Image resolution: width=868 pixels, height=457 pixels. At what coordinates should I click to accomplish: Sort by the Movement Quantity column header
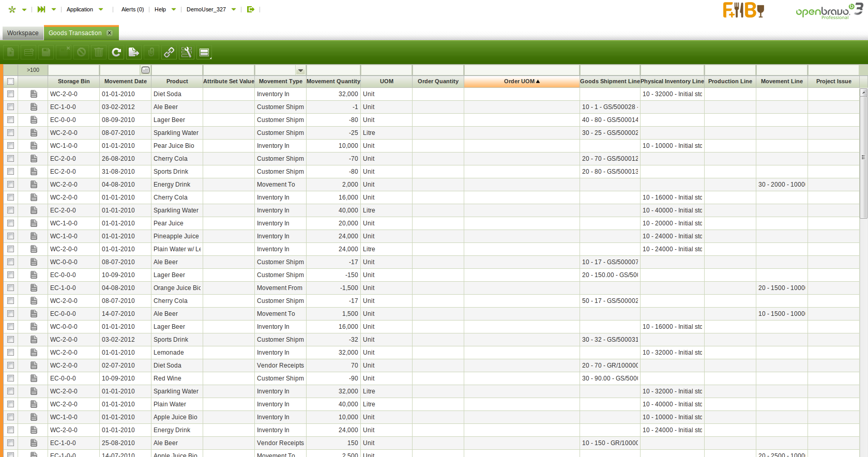coord(333,82)
